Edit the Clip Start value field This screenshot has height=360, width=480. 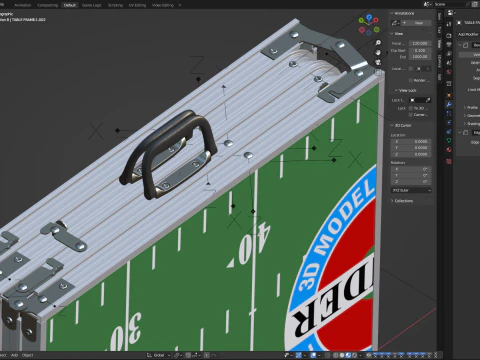point(420,50)
